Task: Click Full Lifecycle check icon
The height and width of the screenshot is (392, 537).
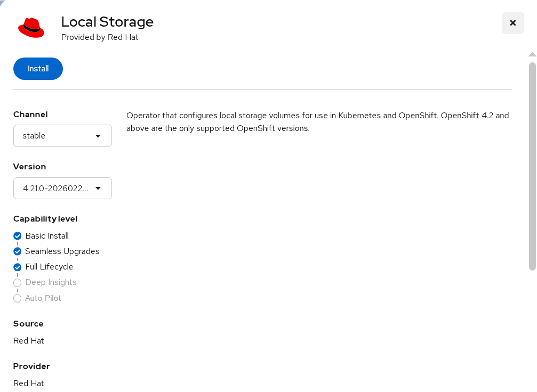Action: click(18, 267)
